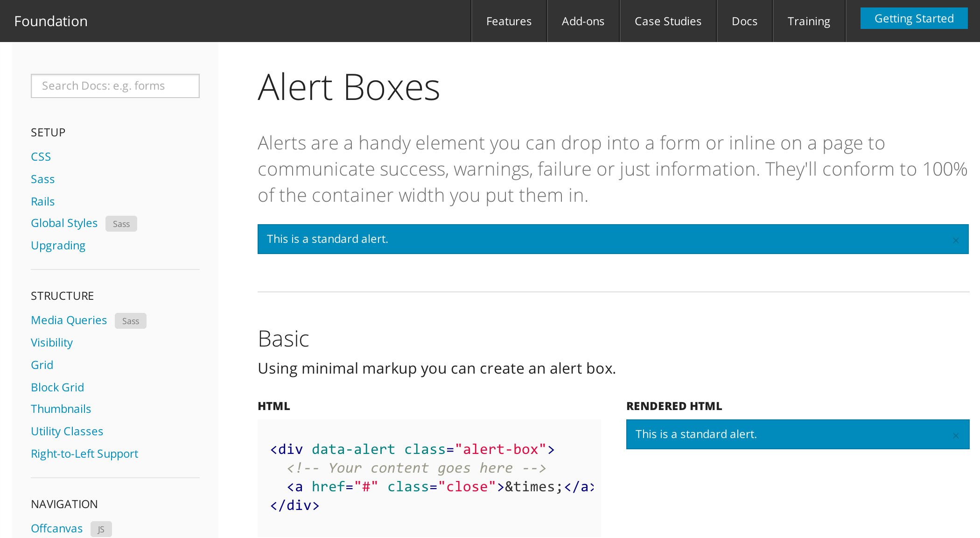980x538 pixels.
Task: Click the code line containing class="alert-box"
Action: tap(412, 449)
